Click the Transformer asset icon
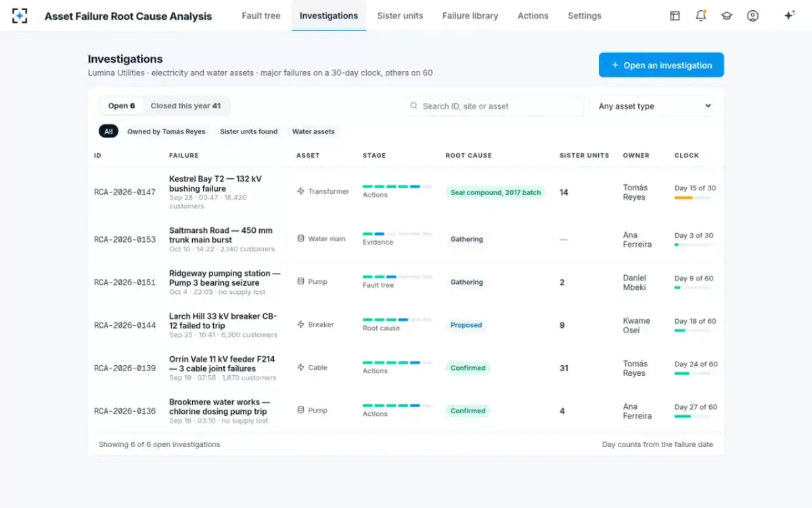This screenshot has height=508, width=812. [300, 192]
